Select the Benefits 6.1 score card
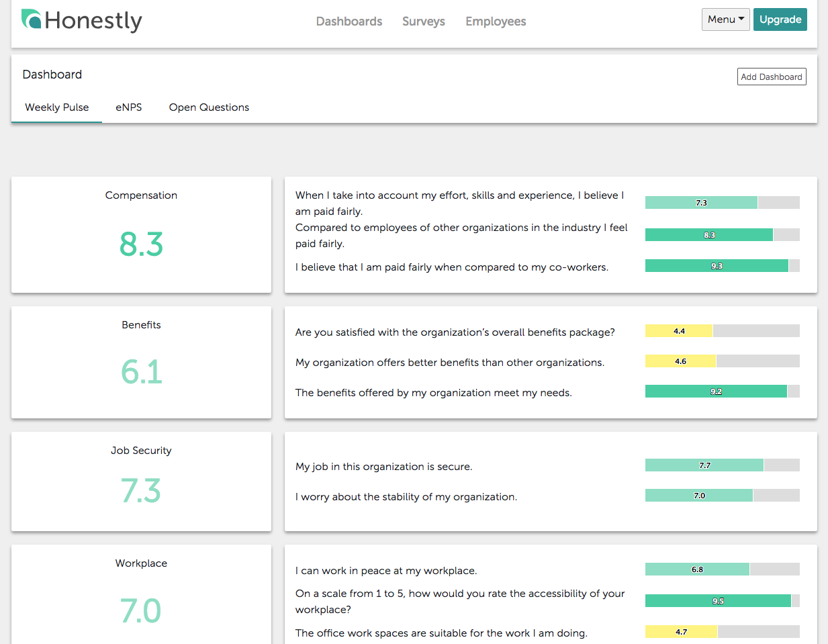 point(141,362)
